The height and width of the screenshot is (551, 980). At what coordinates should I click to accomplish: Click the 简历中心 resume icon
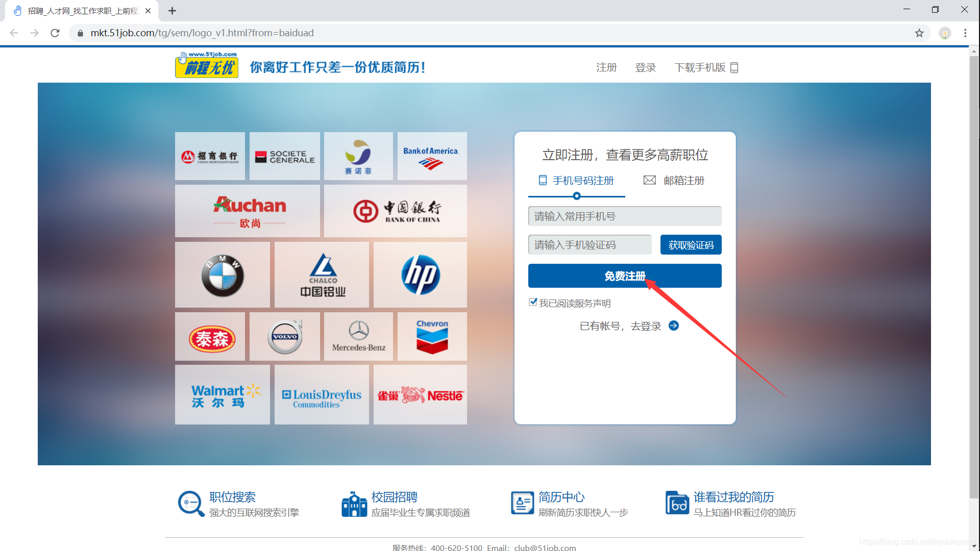tap(522, 504)
